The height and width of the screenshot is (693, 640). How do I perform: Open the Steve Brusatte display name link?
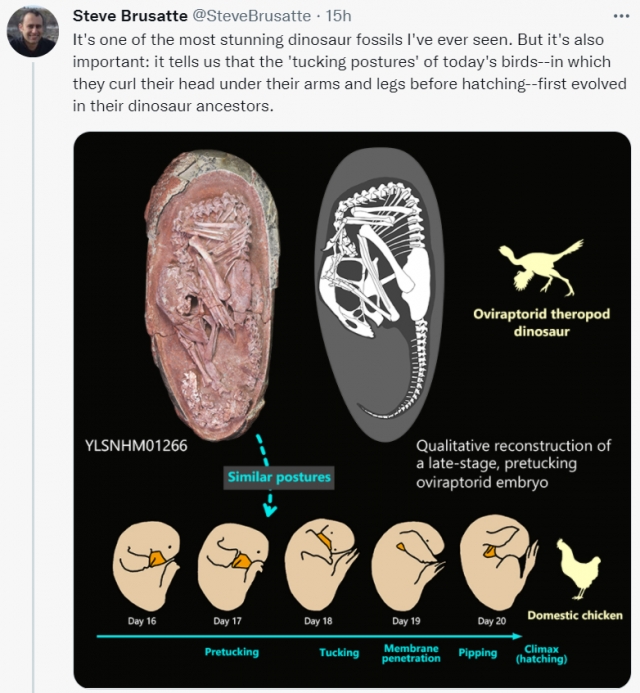click(x=130, y=16)
